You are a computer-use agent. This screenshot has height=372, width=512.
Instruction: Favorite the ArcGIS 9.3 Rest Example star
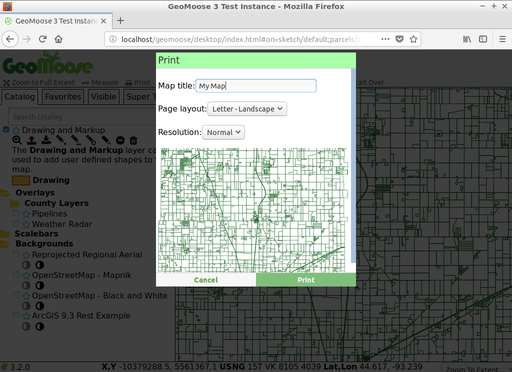(x=26, y=316)
